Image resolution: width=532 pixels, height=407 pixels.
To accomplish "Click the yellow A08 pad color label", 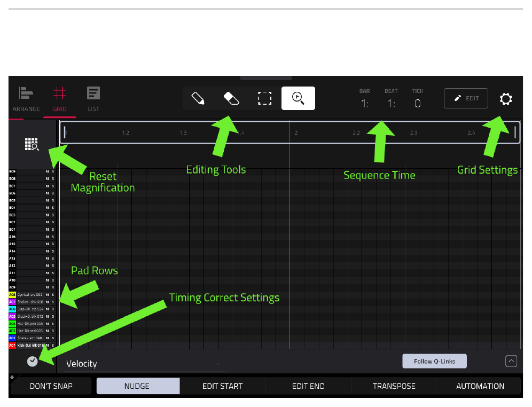I will [x=12, y=295].
